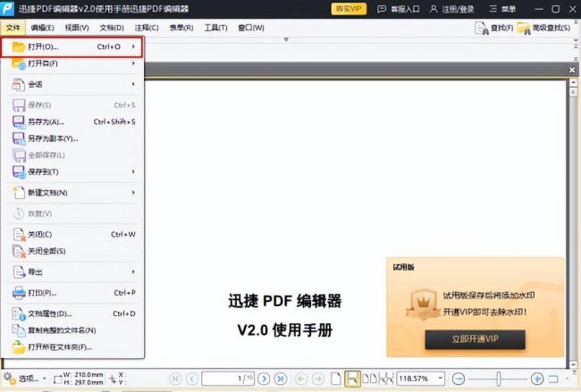Click the 导出 export icon

pyautogui.click(x=19, y=272)
